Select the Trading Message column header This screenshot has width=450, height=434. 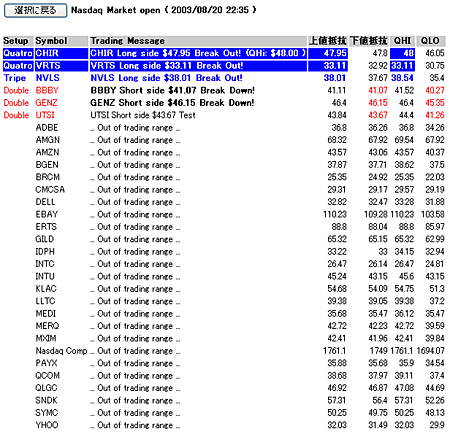click(x=198, y=41)
